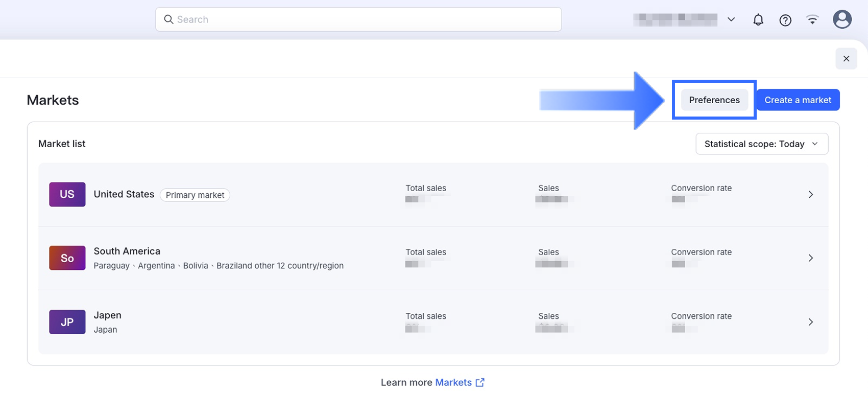The width and height of the screenshot is (868, 415).
Task: Click the Primary market tag
Action: 195,195
